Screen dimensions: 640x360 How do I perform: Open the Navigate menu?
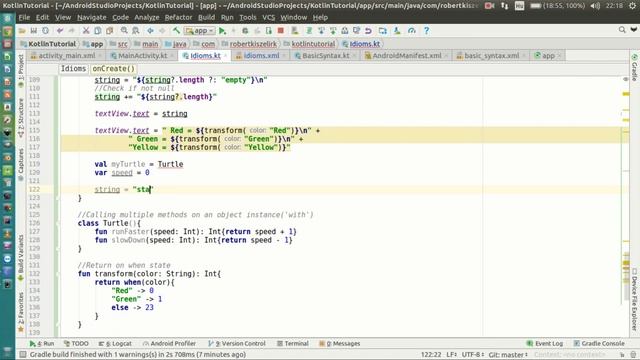click(91, 18)
